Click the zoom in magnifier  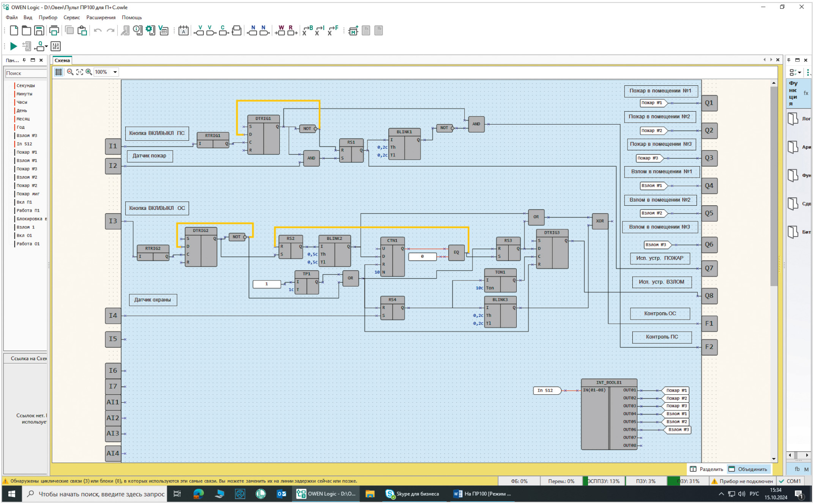point(89,72)
